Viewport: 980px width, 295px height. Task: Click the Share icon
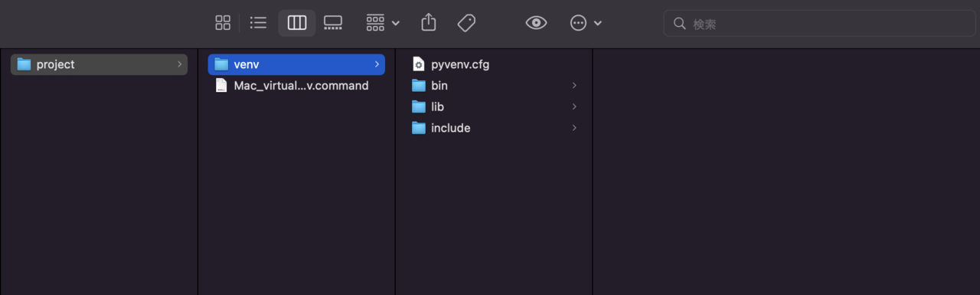point(429,22)
